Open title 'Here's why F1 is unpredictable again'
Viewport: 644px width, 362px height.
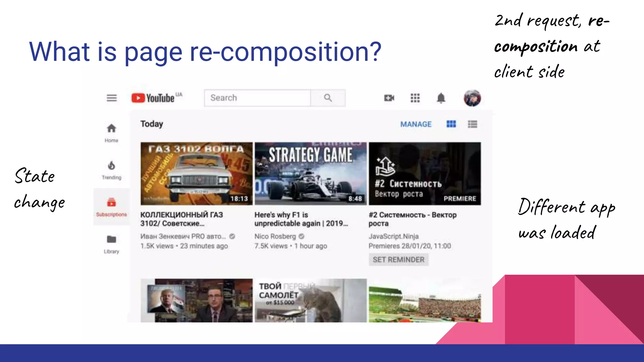[x=301, y=219]
